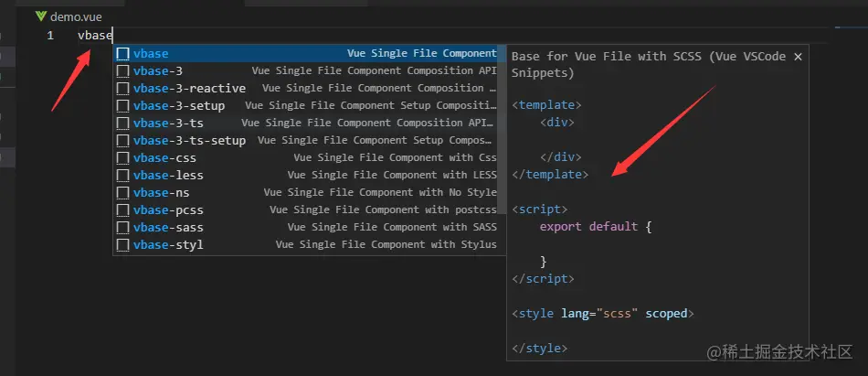
Task: Click the typed text vbase on line 1
Action: [95, 36]
